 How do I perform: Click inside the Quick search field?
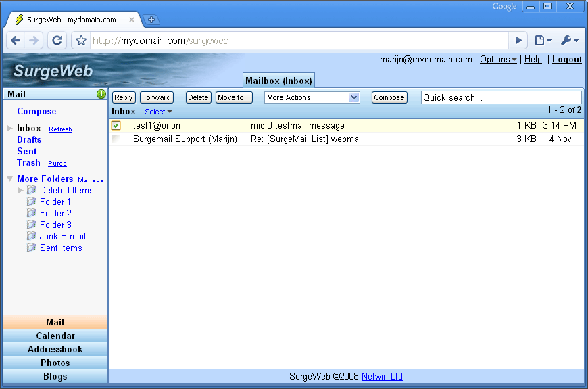(500, 97)
